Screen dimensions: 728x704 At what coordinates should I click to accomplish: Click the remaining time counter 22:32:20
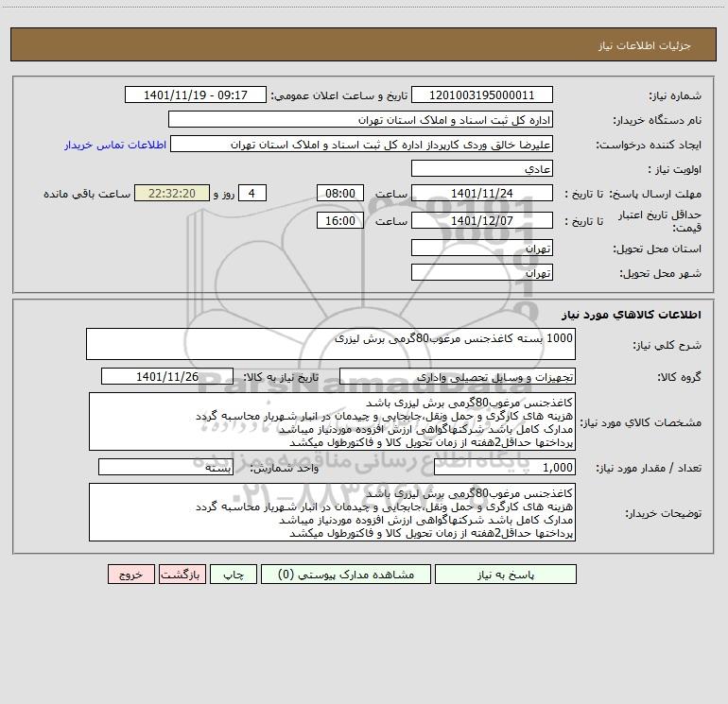point(172,194)
